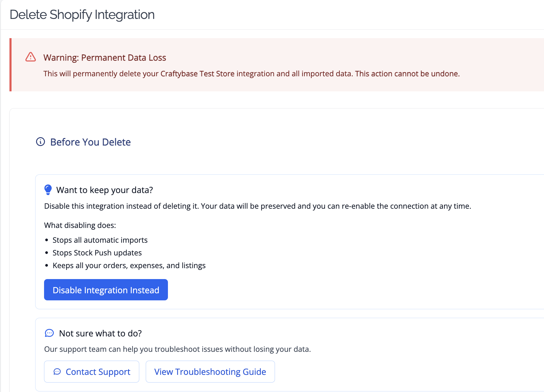Click the info circle icon beside Before You Delete

click(41, 142)
